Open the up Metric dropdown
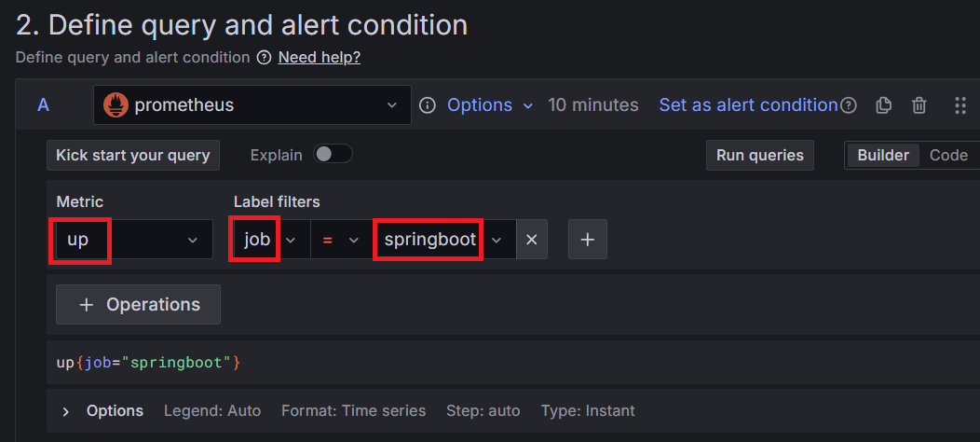The image size is (980, 442). click(x=134, y=239)
